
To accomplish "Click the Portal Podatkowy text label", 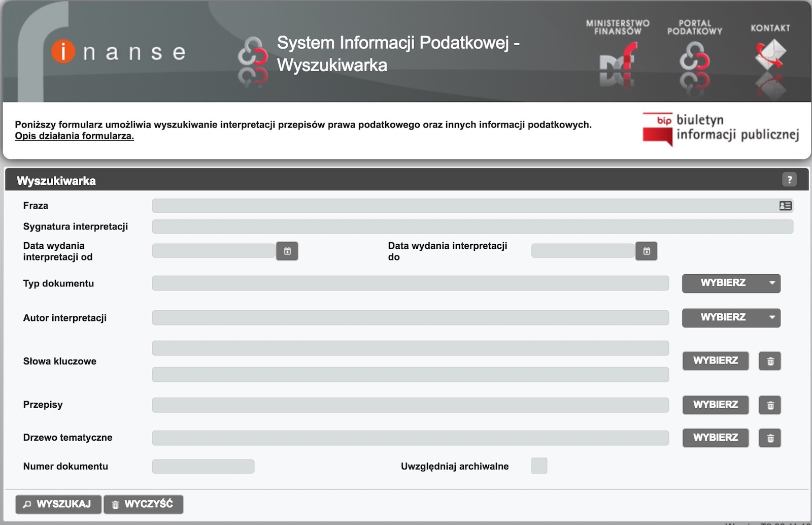I will tap(695, 27).
